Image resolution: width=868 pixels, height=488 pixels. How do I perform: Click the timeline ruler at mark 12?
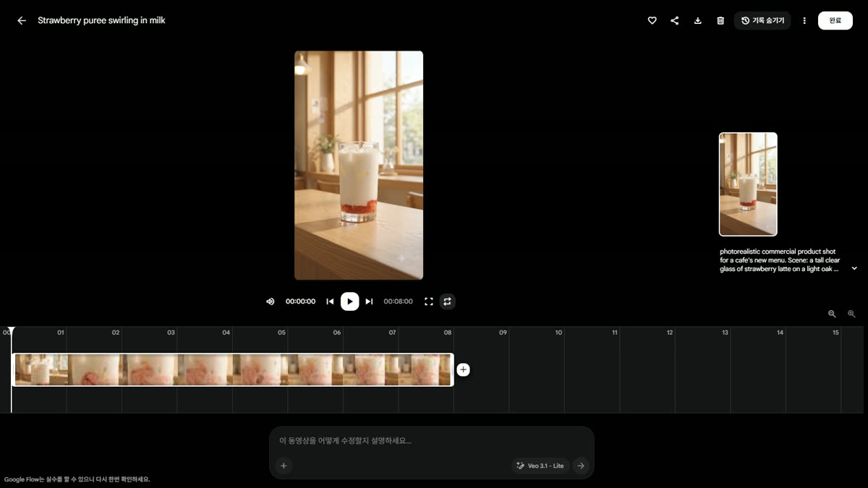tap(670, 333)
